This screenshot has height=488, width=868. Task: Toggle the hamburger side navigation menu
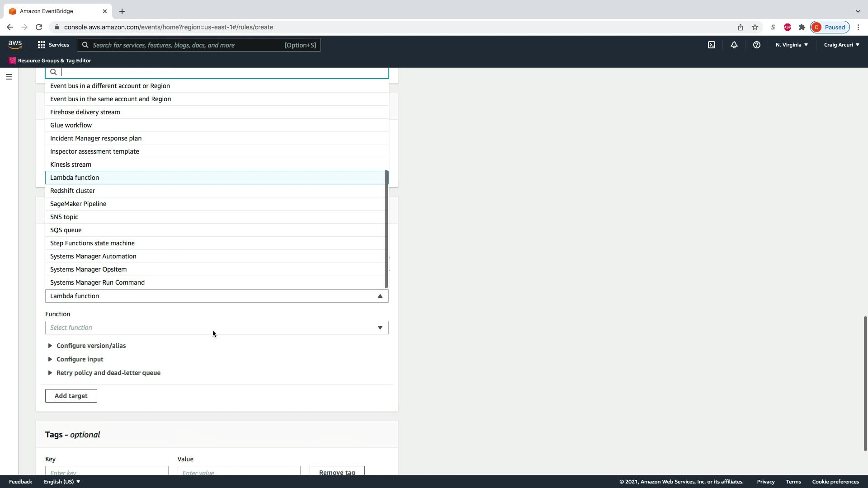[x=9, y=77]
